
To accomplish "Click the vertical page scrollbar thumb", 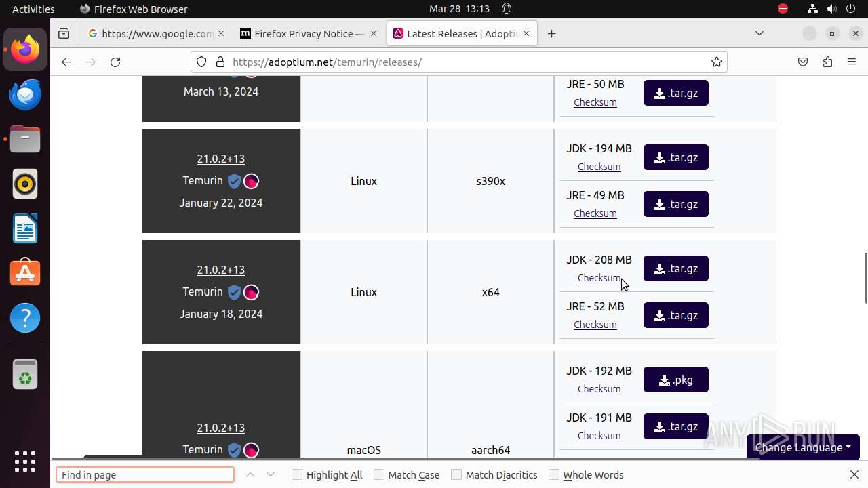I will [x=865, y=278].
